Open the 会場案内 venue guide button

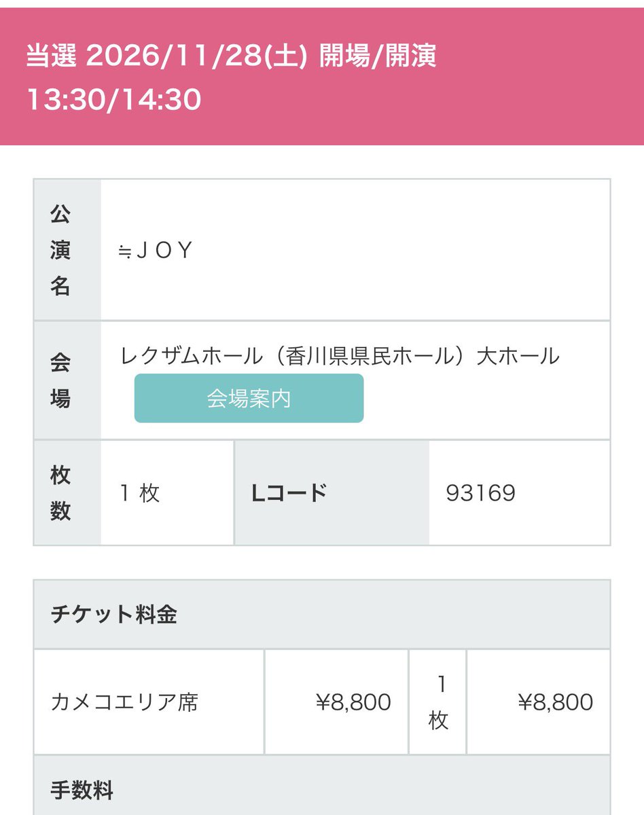tap(249, 398)
